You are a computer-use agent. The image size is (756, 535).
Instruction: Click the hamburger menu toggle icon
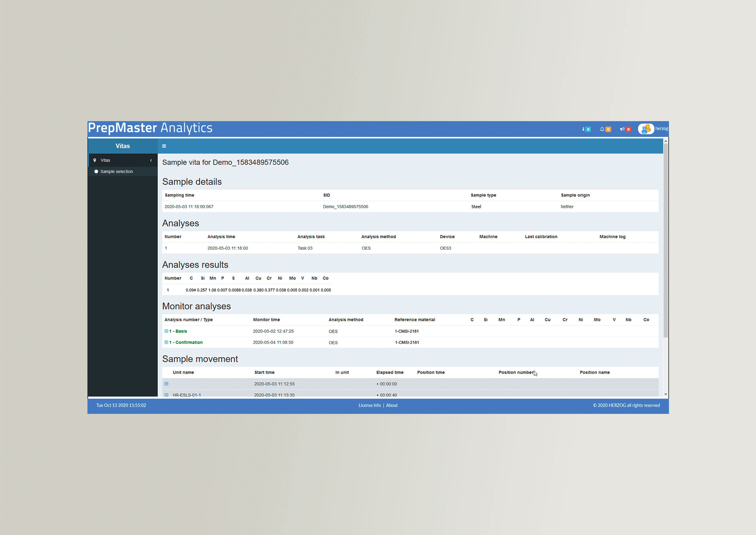(164, 146)
